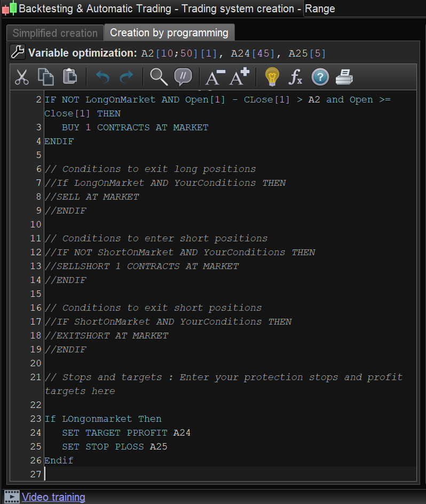This screenshot has height=504, width=426.
Task: Click the film icon beside Video training
Action: pyautogui.click(x=12, y=497)
